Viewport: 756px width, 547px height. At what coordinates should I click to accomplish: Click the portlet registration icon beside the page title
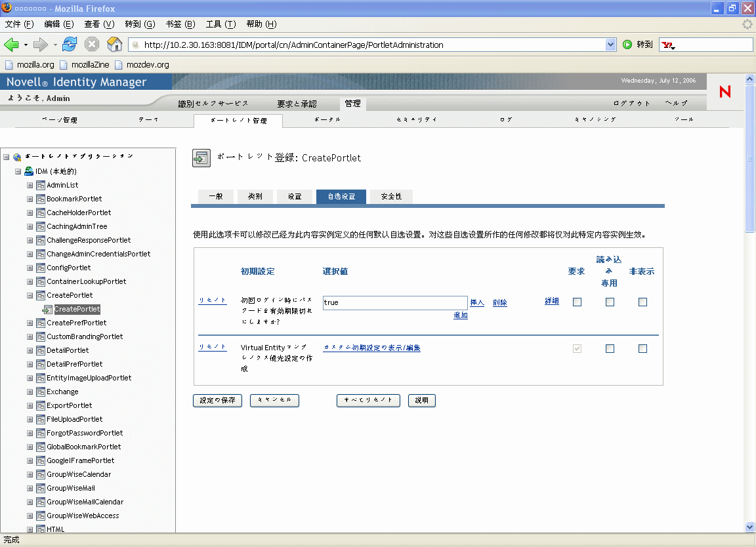tap(201, 158)
